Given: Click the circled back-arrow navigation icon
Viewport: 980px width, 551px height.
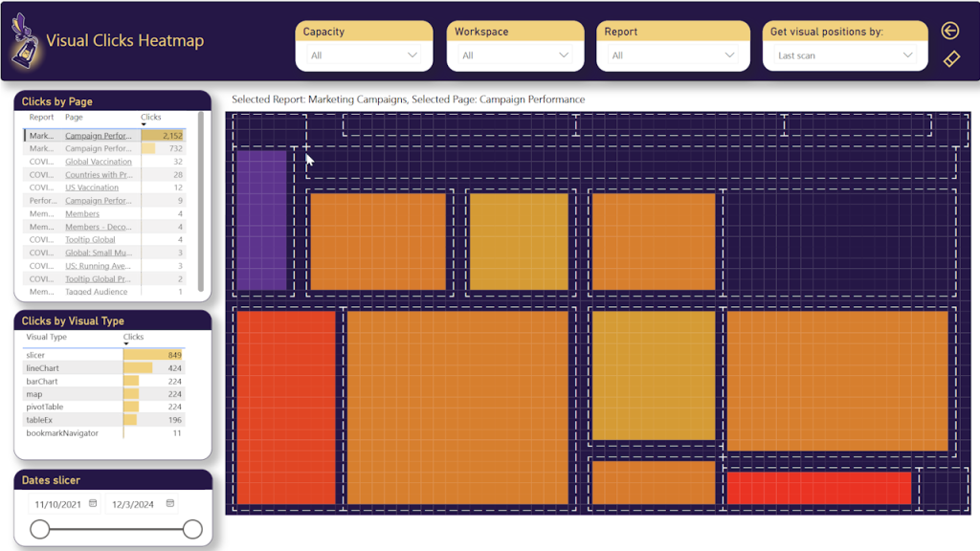Looking at the screenshot, I should [949, 31].
